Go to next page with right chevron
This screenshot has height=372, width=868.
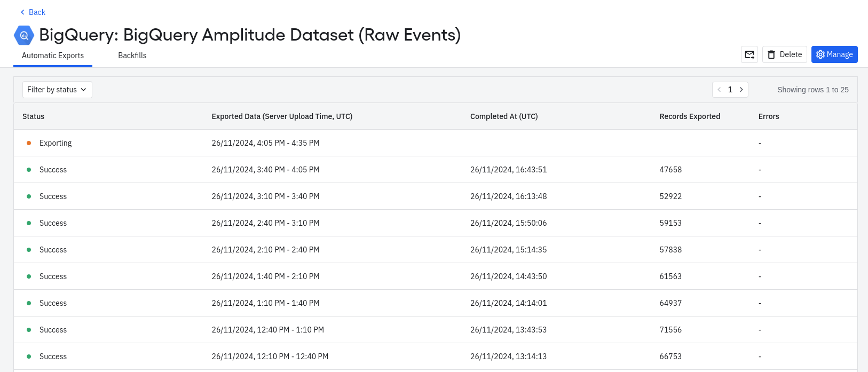[741, 90]
